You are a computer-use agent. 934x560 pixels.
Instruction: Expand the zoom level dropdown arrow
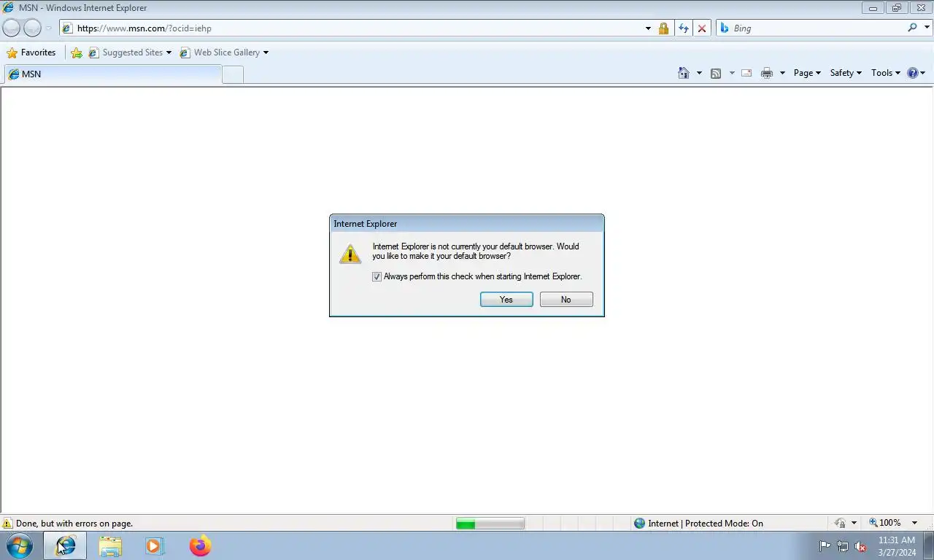pyautogui.click(x=915, y=524)
